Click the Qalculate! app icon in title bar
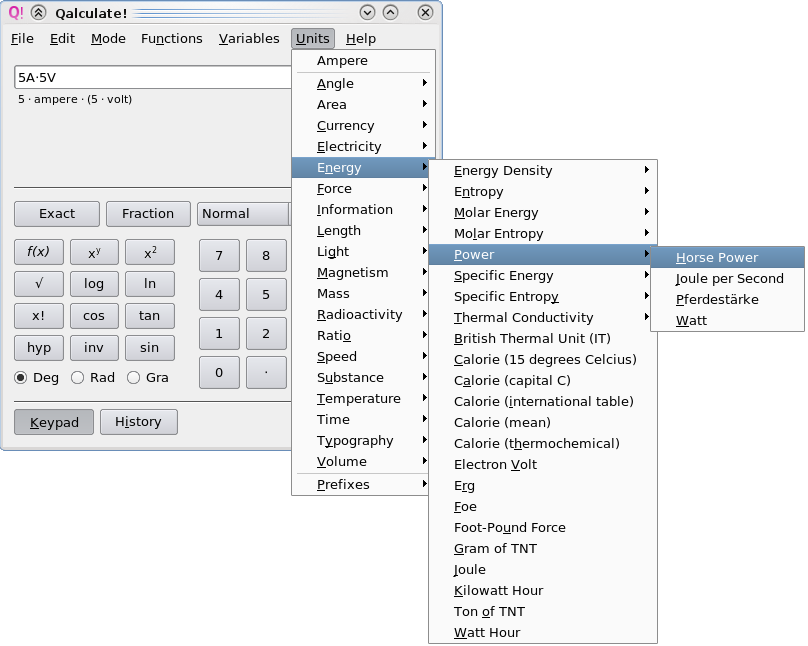Screen dimensions: 808x646 pos(16,12)
